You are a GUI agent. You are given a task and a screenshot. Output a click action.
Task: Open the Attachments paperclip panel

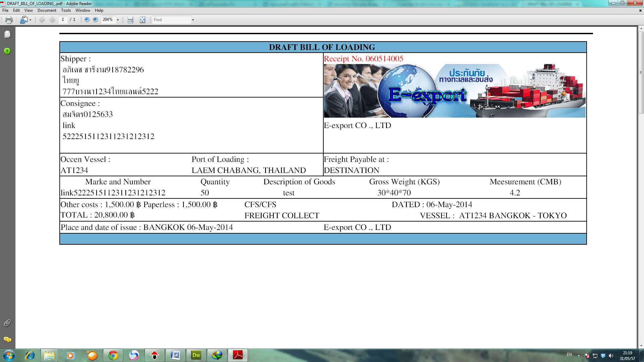(7, 323)
